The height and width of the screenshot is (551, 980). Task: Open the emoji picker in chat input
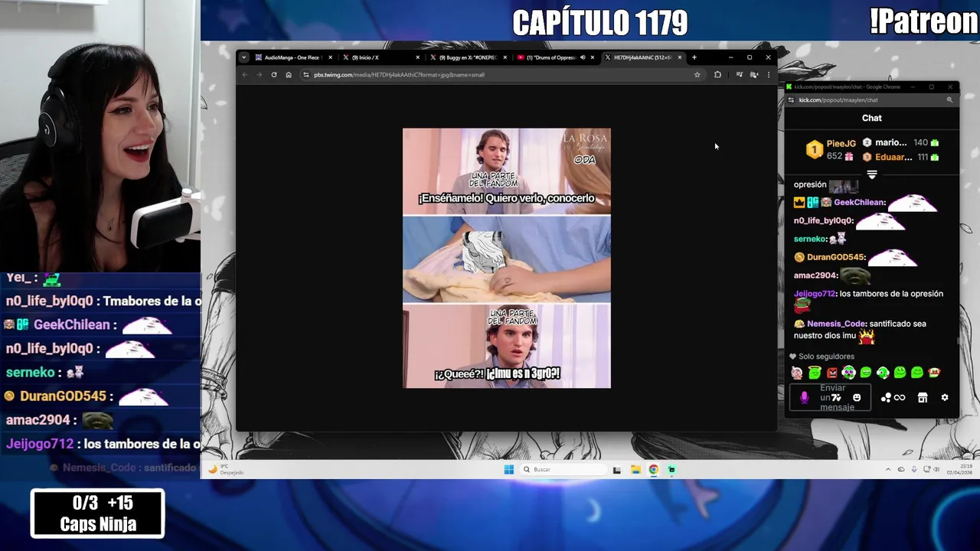[857, 397]
